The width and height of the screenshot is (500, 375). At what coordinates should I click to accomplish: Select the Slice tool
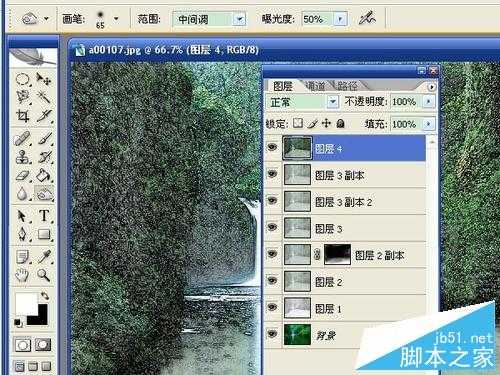44,115
